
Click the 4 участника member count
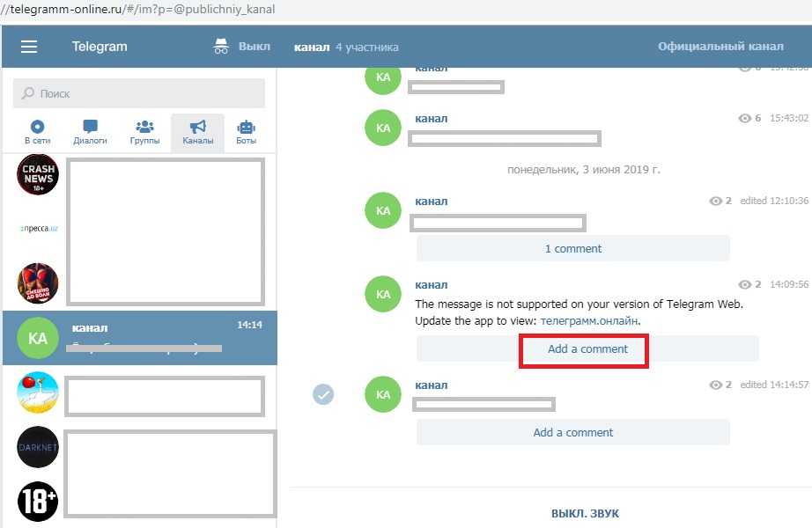pyautogui.click(x=366, y=48)
